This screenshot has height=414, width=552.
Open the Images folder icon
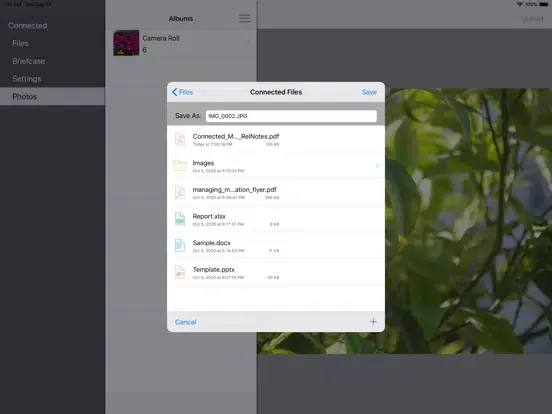(x=180, y=165)
